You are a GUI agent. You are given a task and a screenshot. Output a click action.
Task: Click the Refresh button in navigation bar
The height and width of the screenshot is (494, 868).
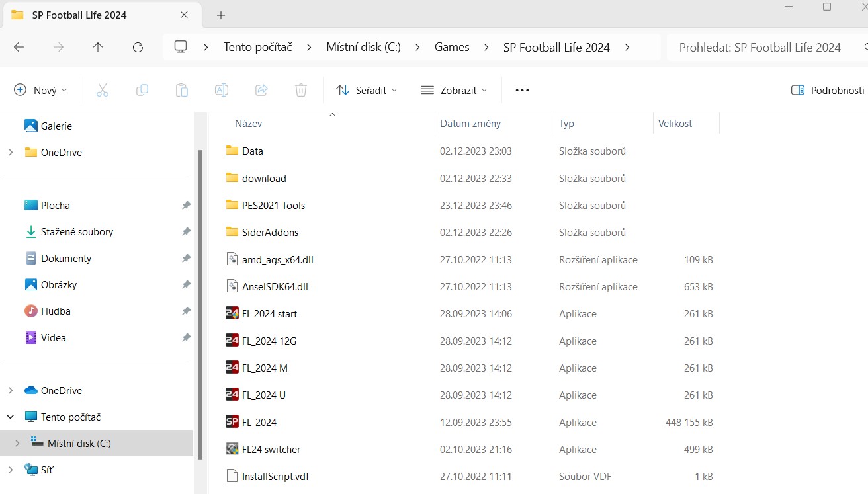click(x=138, y=47)
